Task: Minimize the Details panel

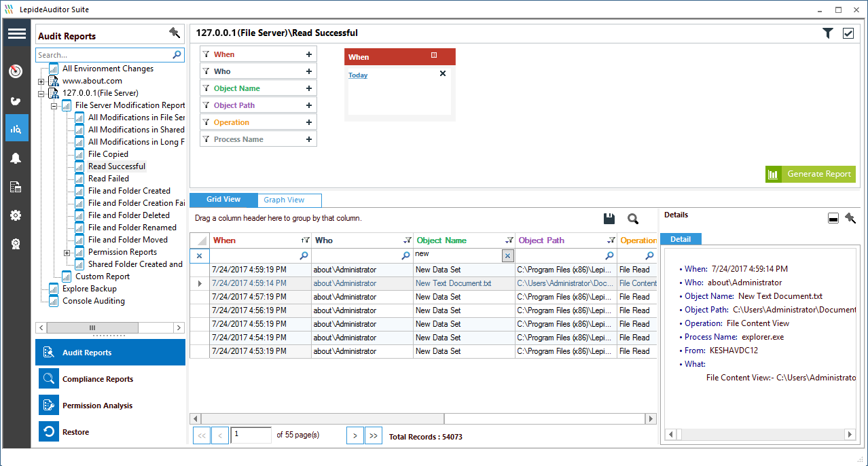Action: tap(833, 218)
